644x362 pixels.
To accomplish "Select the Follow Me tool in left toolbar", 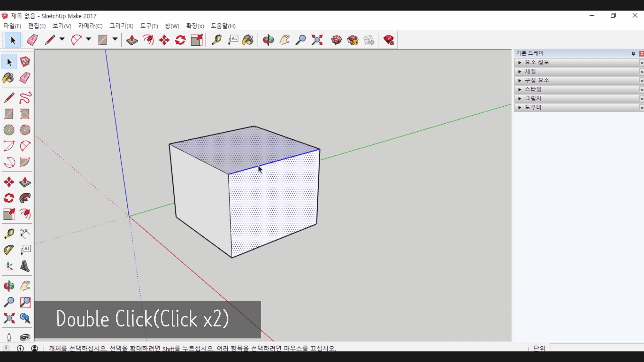I will click(x=25, y=198).
